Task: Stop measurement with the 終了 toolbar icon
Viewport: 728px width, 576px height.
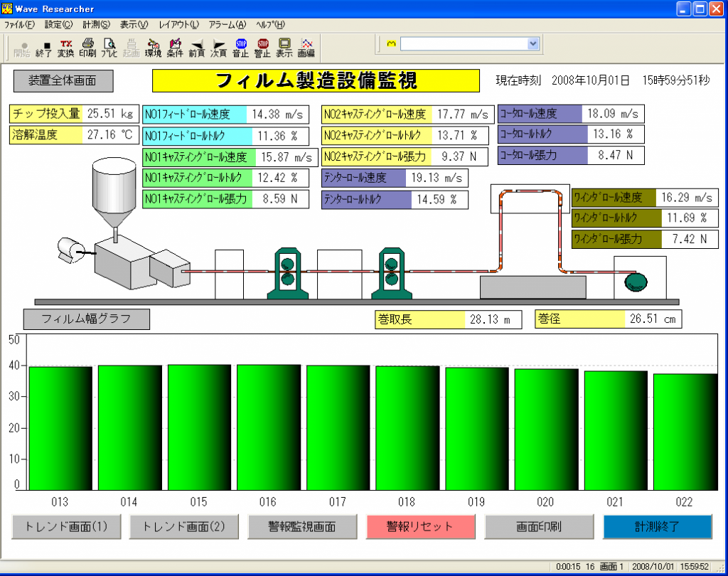Action: 43,48
